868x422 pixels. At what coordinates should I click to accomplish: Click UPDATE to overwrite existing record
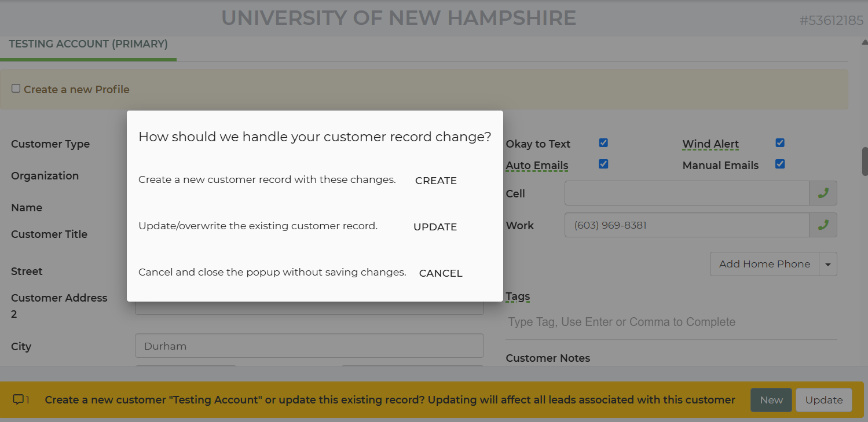click(x=435, y=227)
